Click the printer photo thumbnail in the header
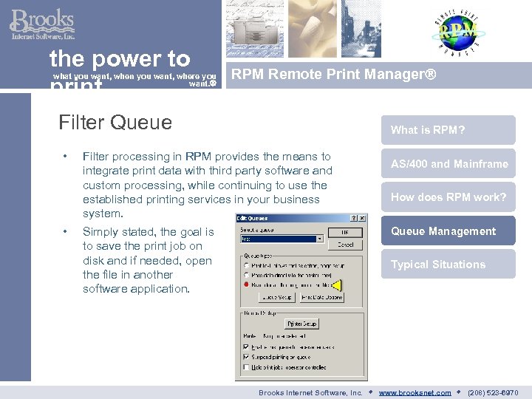 click(x=255, y=29)
